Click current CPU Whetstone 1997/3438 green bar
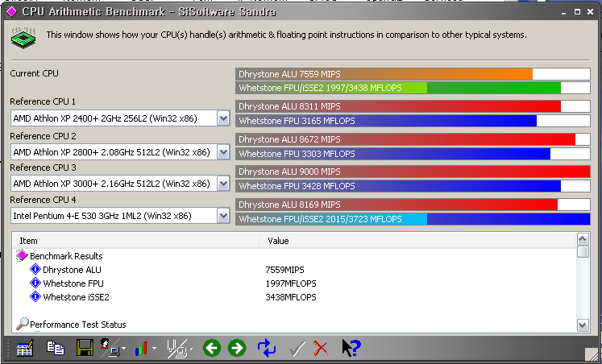Screen dimensions: 602x364 [x=413, y=88]
